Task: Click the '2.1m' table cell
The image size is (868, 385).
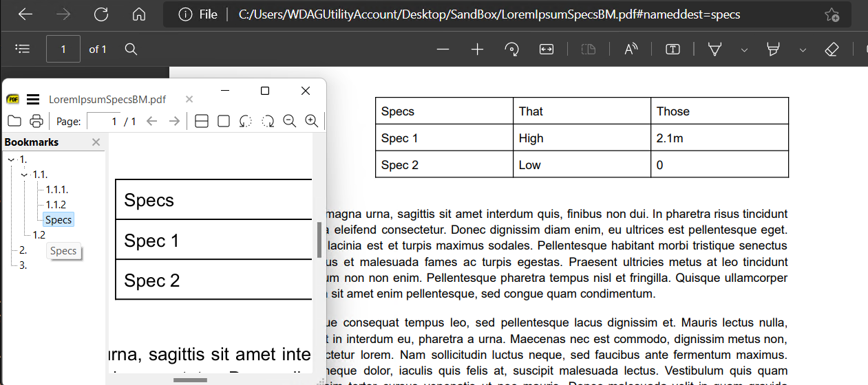Action: 719,138
